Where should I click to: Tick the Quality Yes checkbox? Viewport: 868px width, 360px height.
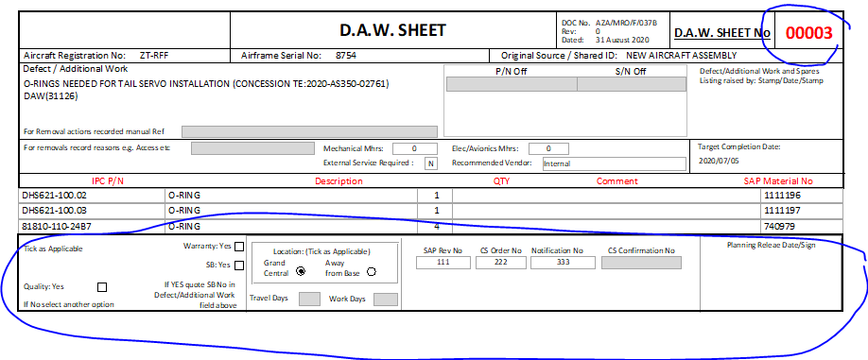pos(102,287)
